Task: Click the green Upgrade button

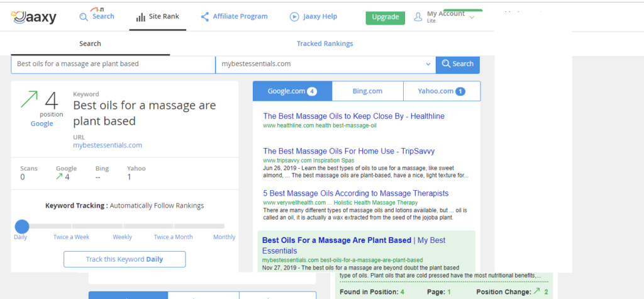Action: click(386, 17)
